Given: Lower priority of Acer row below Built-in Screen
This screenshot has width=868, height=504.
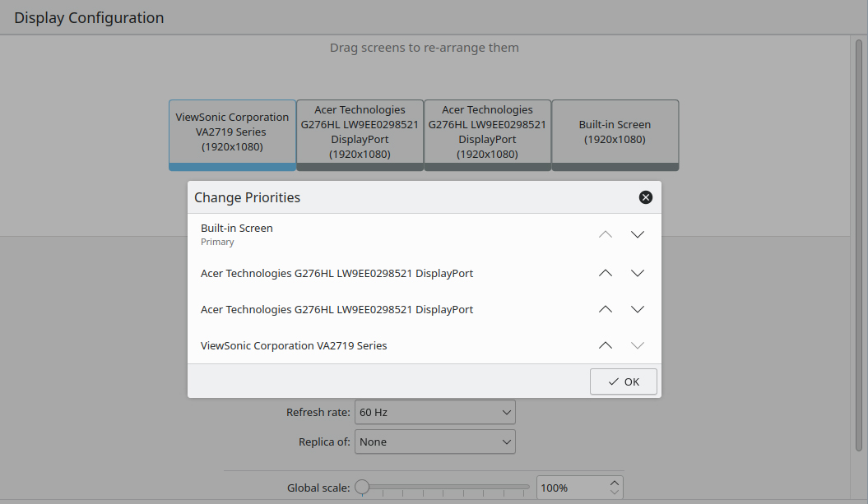Looking at the screenshot, I should tap(638, 273).
